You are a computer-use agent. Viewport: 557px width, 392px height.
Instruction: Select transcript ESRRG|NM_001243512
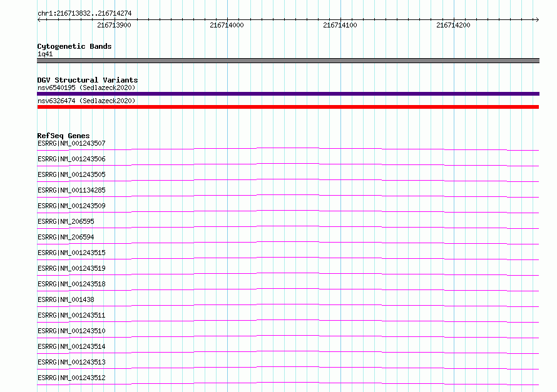[71, 378]
